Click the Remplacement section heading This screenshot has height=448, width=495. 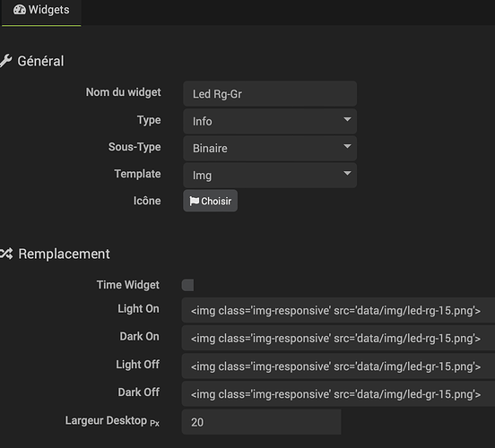(x=64, y=254)
